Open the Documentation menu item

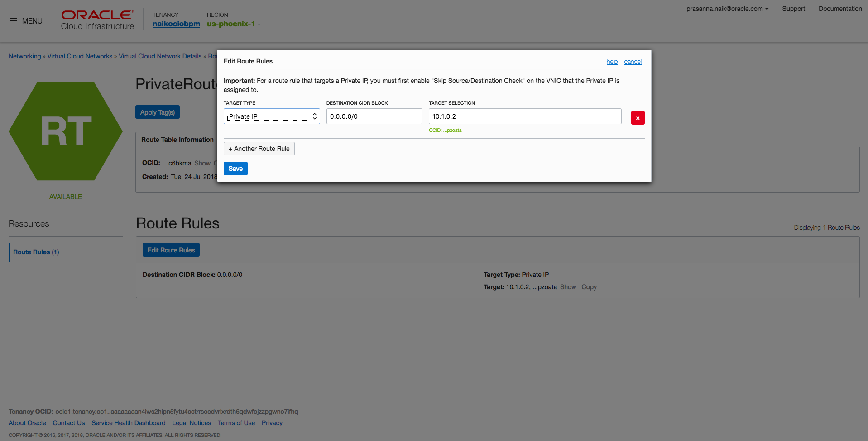[x=840, y=9]
